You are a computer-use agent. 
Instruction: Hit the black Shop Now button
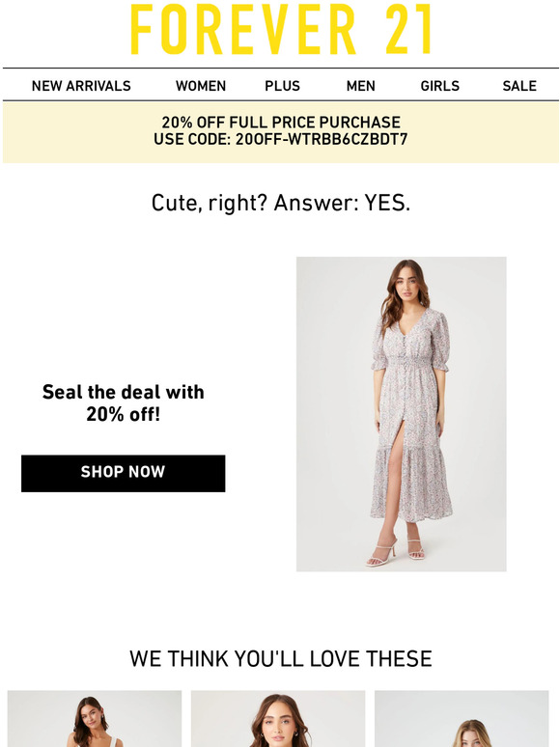point(123,473)
